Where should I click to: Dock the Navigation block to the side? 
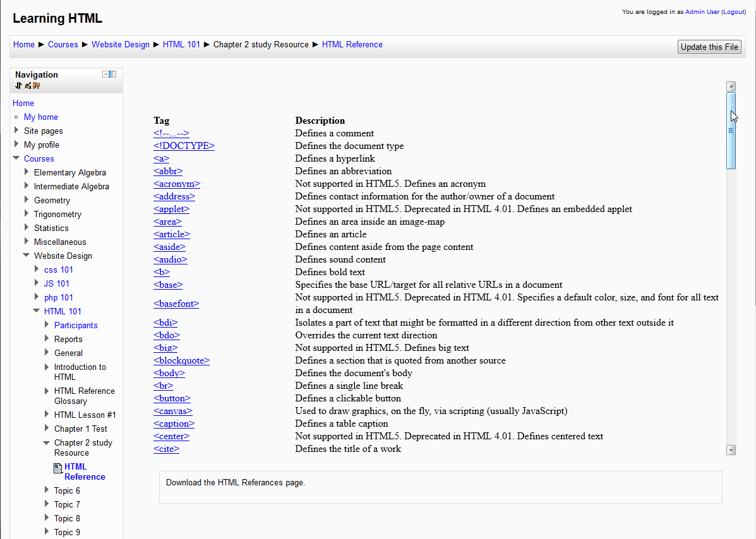click(113, 74)
